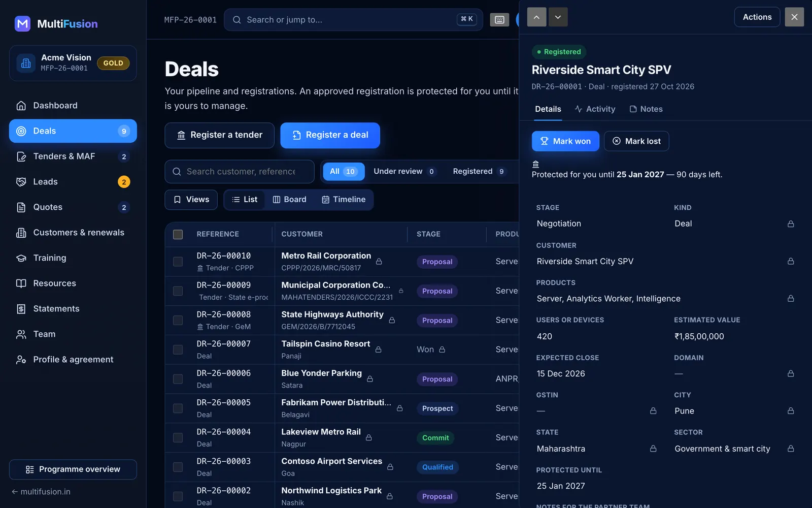Click the lock icon beside the GSTIN field

pyautogui.click(x=653, y=411)
